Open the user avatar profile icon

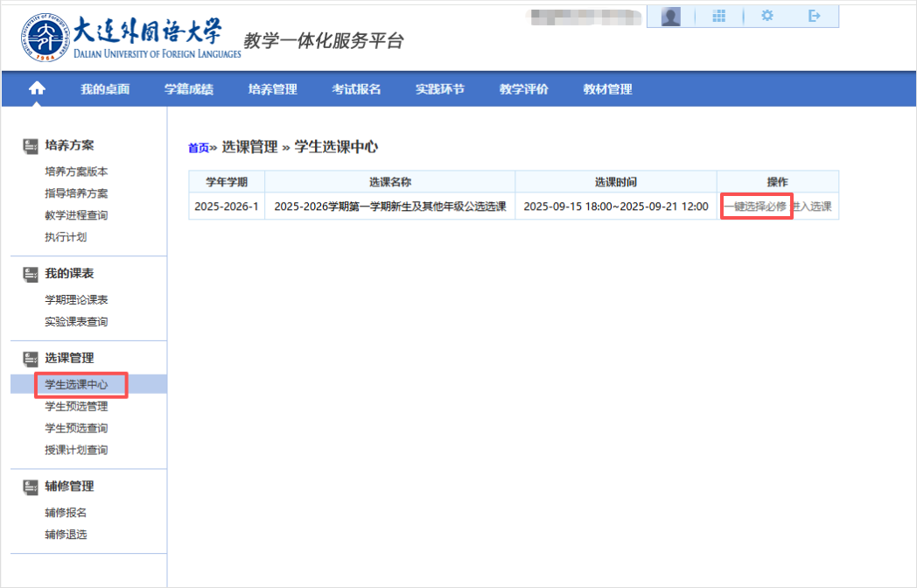[671, 16]
